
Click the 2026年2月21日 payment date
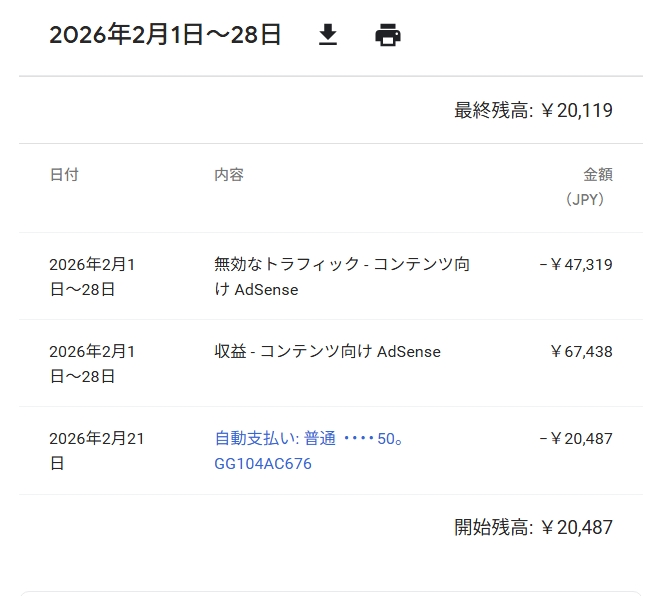(x=96, y=450)
